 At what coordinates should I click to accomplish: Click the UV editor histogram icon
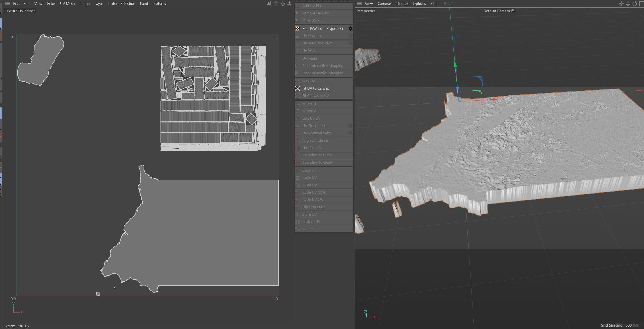click(269, 4)
